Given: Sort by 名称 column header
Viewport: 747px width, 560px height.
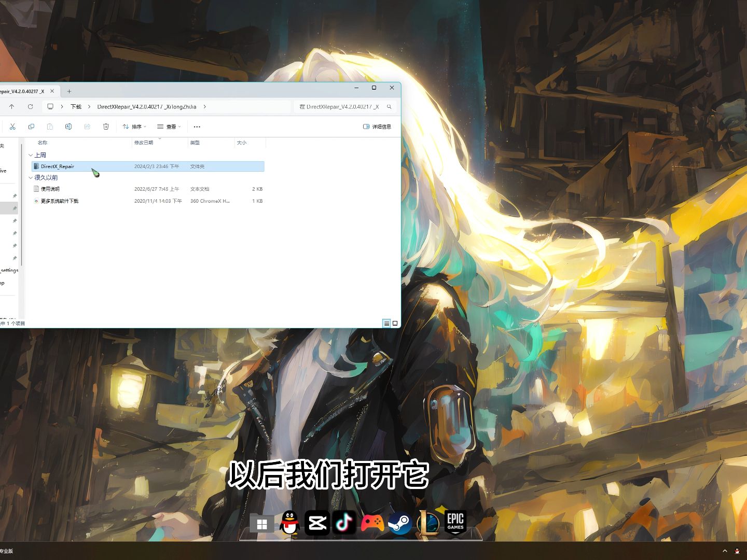Looking at the screenshot, I should [x=43, y=143].
